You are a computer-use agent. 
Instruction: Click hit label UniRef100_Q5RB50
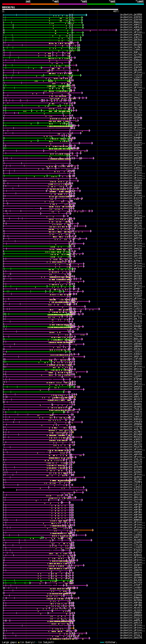click(x=131, y=612)
